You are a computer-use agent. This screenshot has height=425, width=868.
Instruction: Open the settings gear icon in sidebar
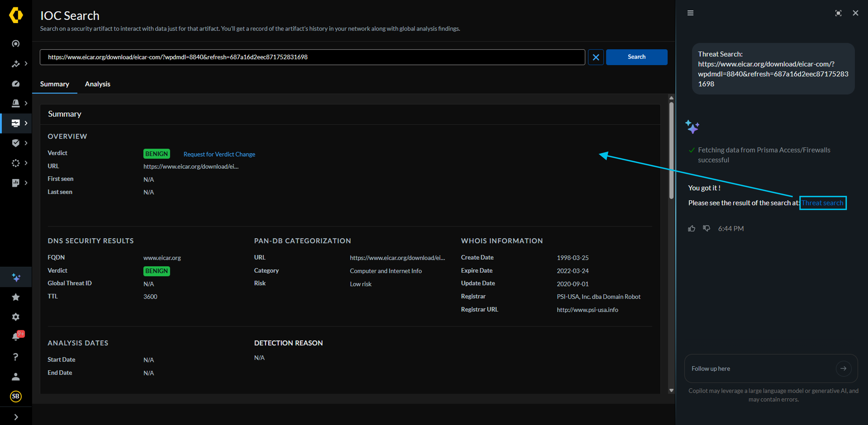click(16, 317)
